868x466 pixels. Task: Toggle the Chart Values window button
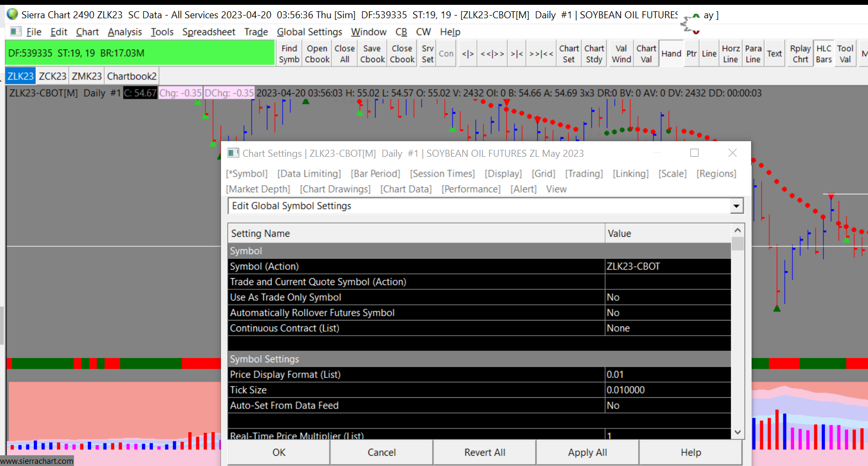[x=646, y=54]
